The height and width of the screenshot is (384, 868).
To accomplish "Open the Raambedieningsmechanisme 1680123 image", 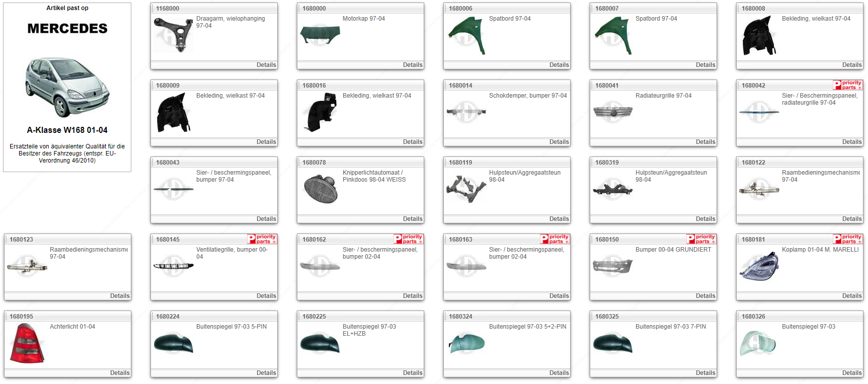I will tap(27, 266).
